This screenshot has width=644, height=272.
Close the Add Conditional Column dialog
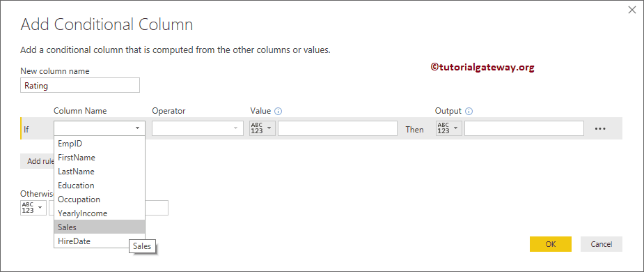(x=632, y=10)
